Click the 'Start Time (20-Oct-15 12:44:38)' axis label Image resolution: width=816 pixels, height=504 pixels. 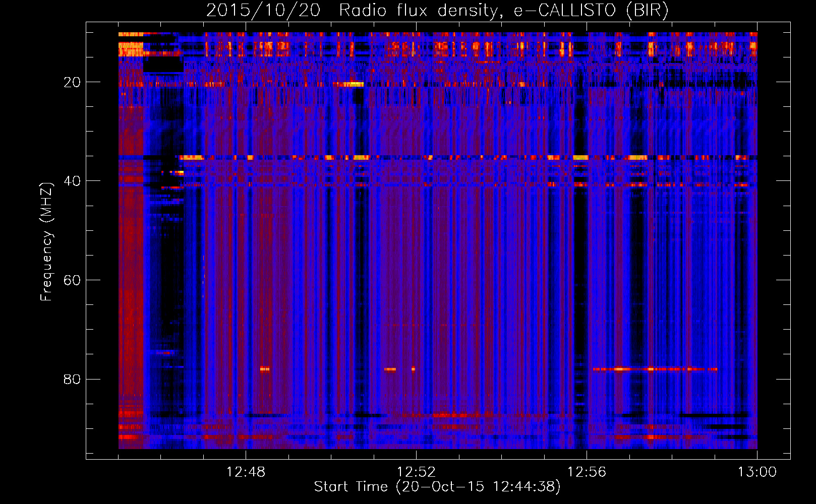tap(437, 487)
